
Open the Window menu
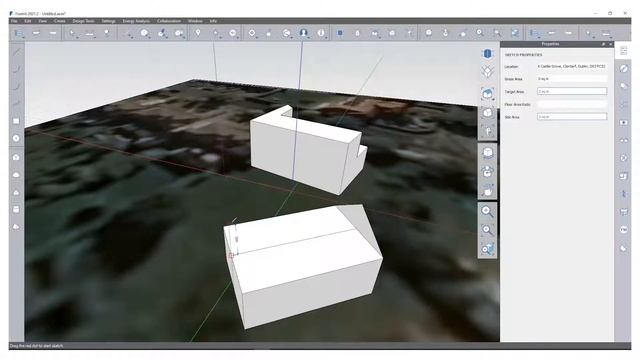195,21
